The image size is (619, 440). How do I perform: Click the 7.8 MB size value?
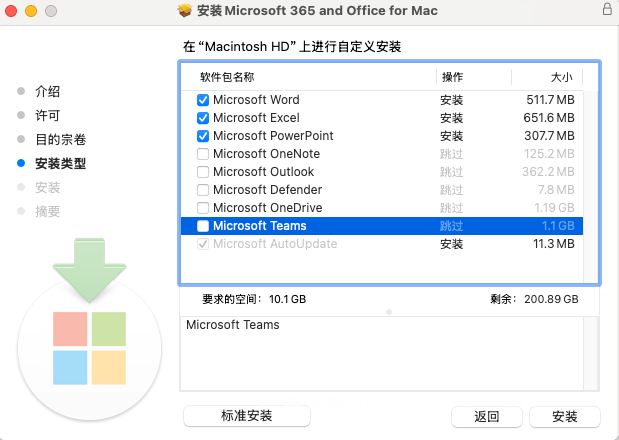coord(556,190)
